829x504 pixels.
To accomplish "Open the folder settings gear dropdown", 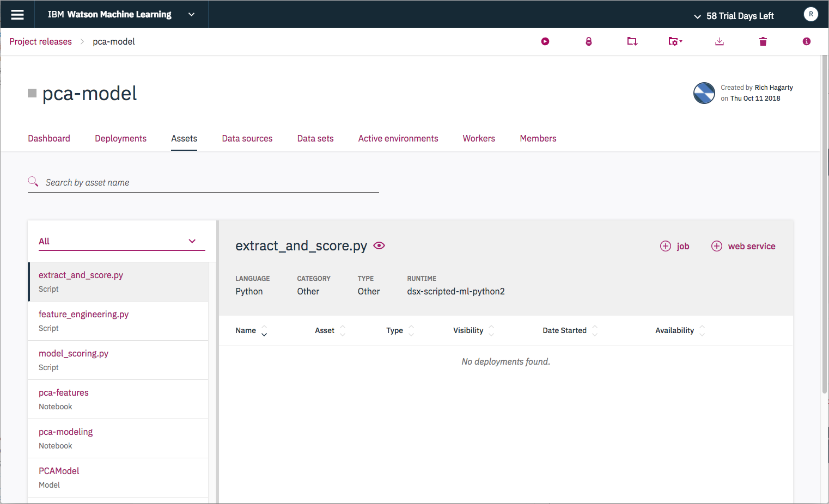I will pos(675,41).
